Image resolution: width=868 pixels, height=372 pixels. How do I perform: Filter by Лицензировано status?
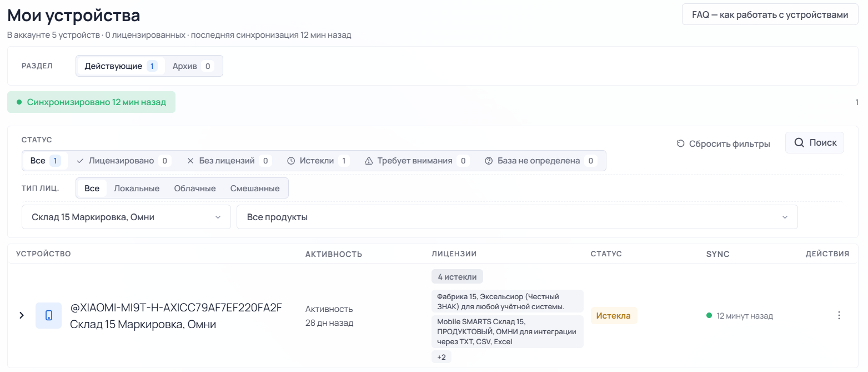point(123,161)
